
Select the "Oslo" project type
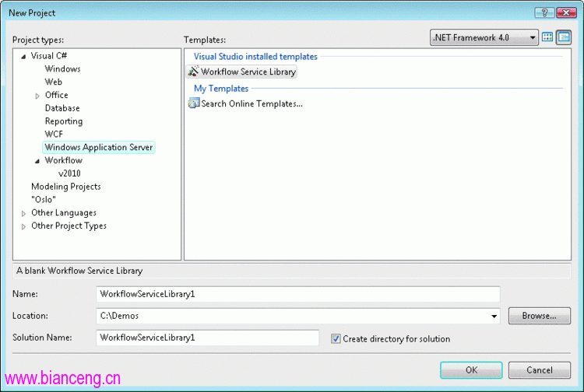click(44, 199)
